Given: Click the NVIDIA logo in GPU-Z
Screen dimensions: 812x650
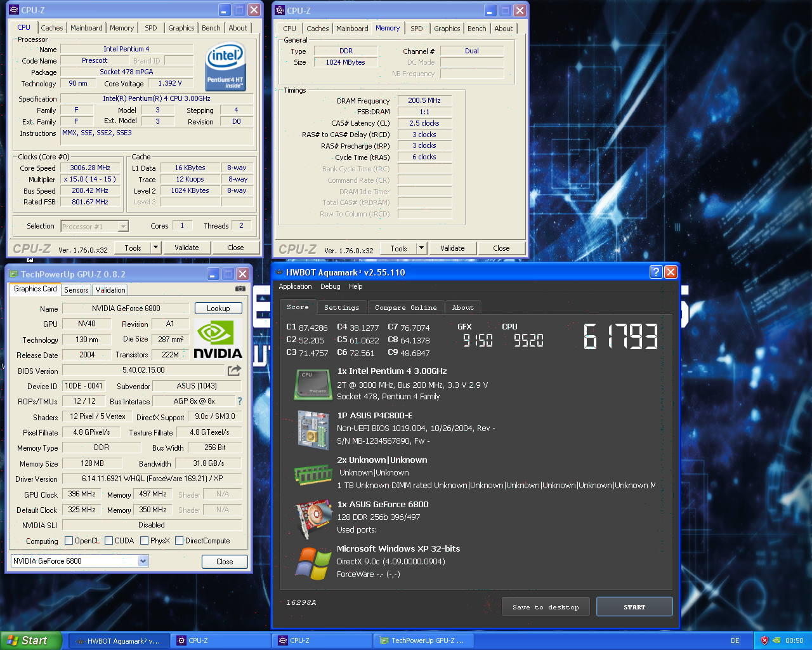Looking at the screenshot, I should click(x=218, y=340).
